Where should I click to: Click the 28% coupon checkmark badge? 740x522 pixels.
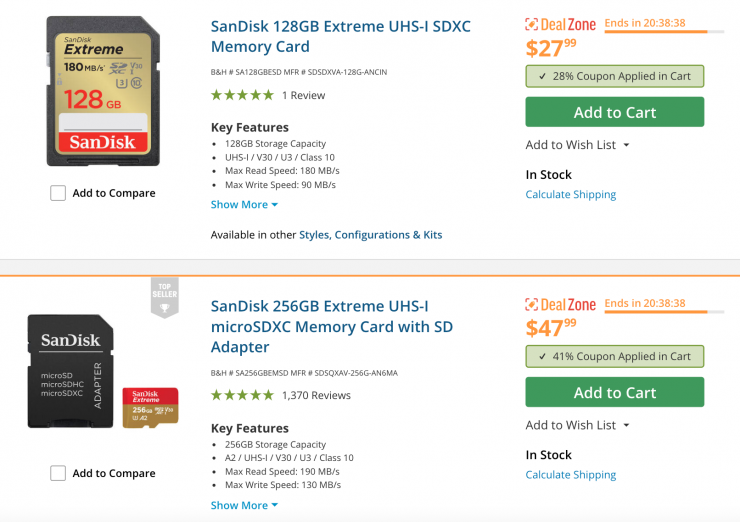pos(614,76)
